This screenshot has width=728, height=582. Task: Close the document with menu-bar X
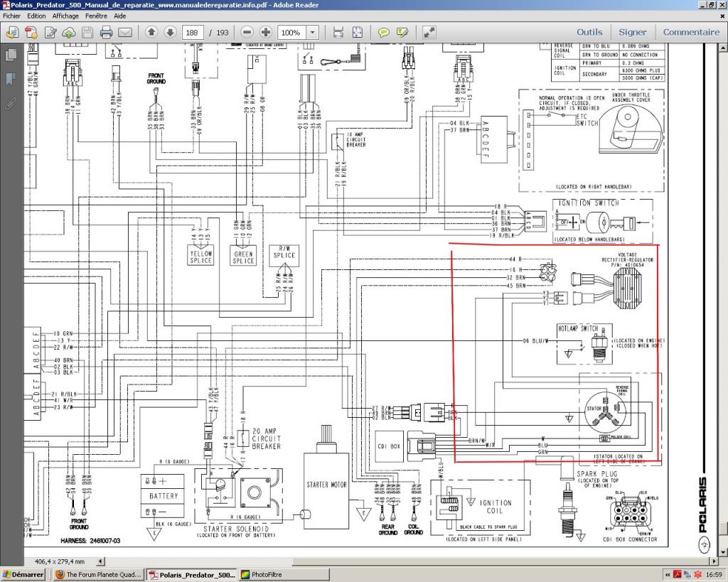coord(723,16)
